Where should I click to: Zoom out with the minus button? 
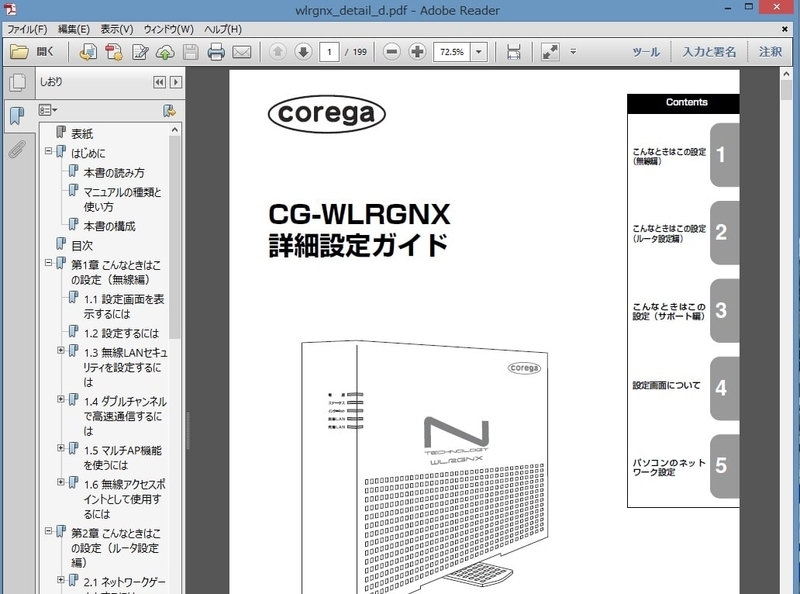point(392,52)
